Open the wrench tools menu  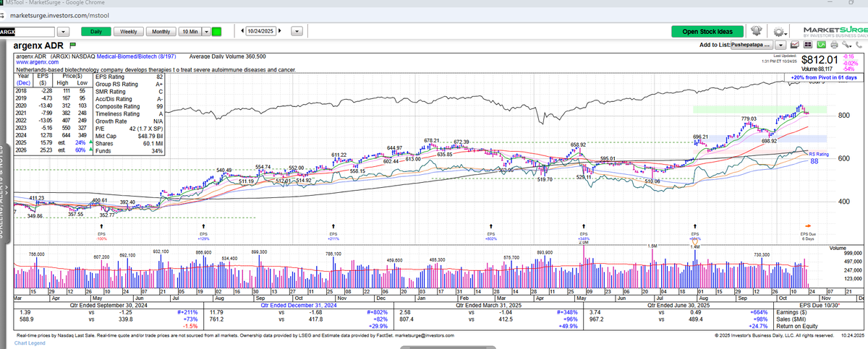point(846,45)
